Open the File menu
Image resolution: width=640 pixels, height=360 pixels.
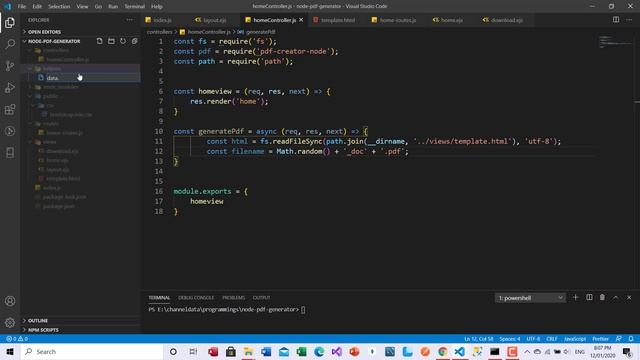(22, 6)
